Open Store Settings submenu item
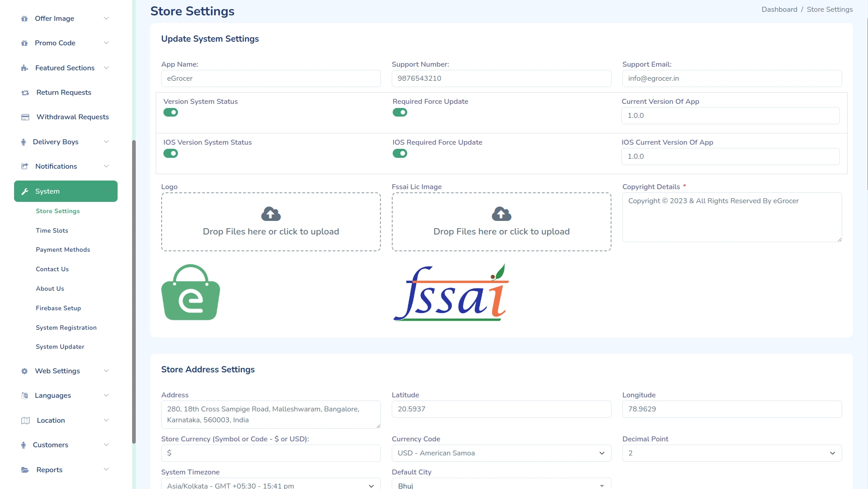 [58, 211]
